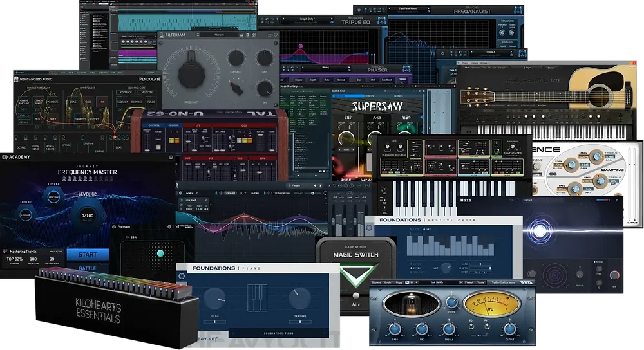The height and width of the screenshot is (350, 644).
Task: Open the FilterJam hamburger menu icon
Action: coord(269,35)
